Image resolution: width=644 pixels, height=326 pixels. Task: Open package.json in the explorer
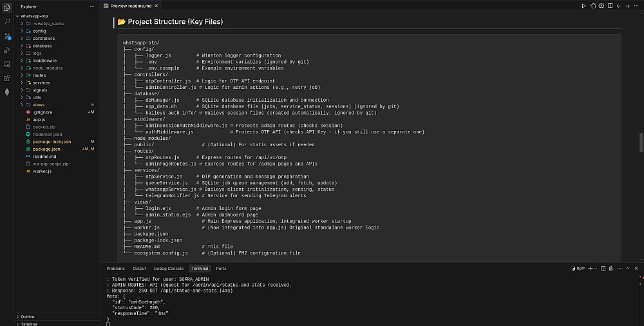point(46,149)
